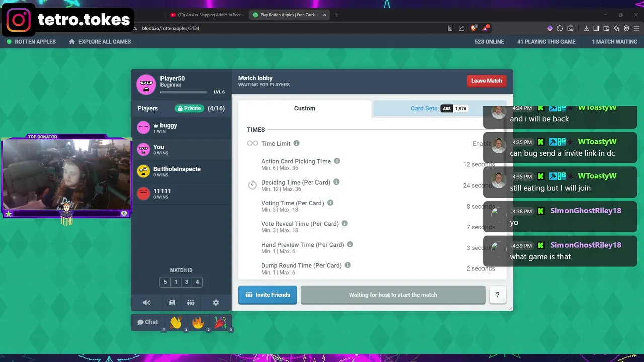
Task: Open the news icon in lobby toolbar
Action: (172, 303)
